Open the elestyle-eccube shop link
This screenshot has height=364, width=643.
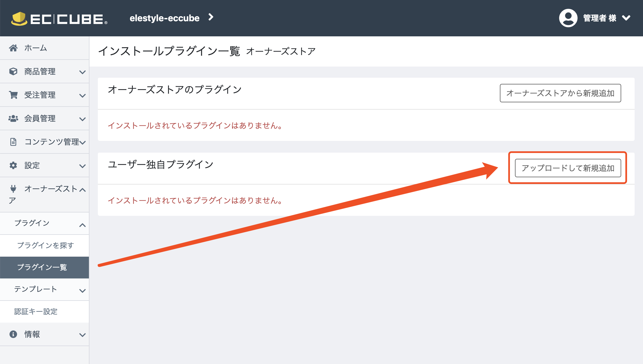tap(165, 18)
